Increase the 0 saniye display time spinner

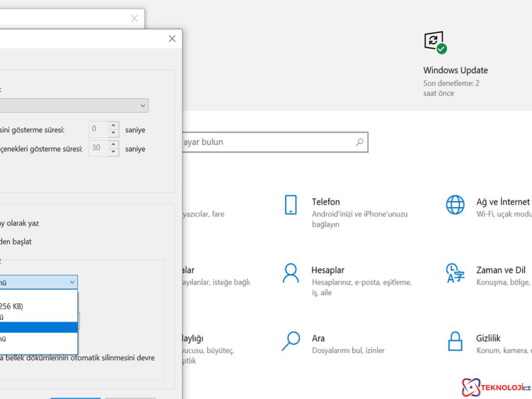pyautogui.click(x=114, y=126)
